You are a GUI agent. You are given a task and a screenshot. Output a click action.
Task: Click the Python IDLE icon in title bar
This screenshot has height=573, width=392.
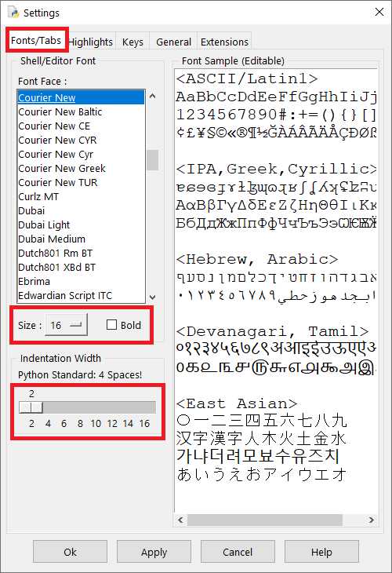pos(14,13)
